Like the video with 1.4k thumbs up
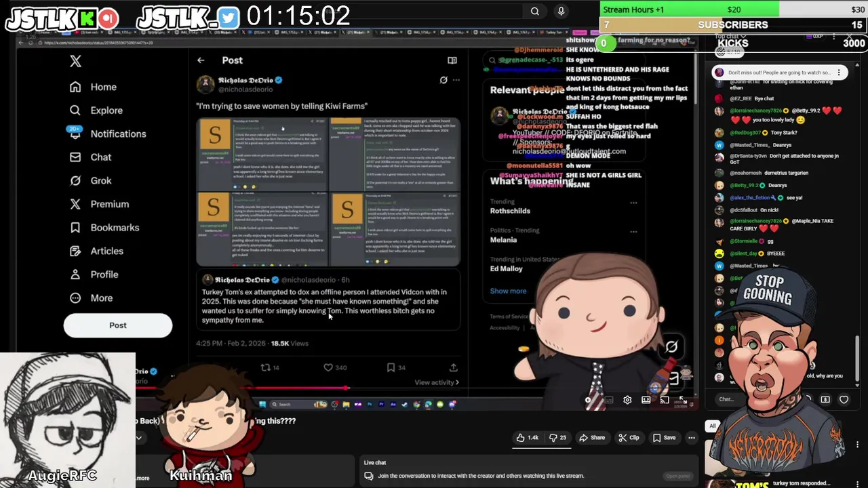The height and width of the screenshot is (488, 868). click(528, 438)
